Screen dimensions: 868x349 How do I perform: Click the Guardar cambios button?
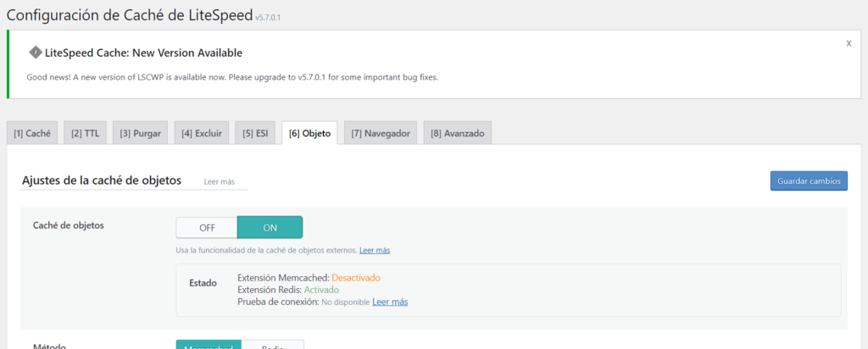click(x=809, y=181)
